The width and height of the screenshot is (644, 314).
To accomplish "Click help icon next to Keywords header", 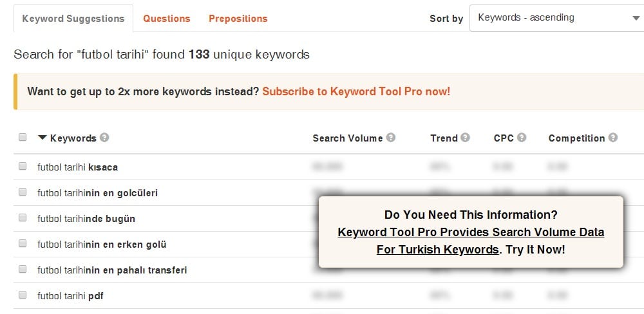I will 104,138.
